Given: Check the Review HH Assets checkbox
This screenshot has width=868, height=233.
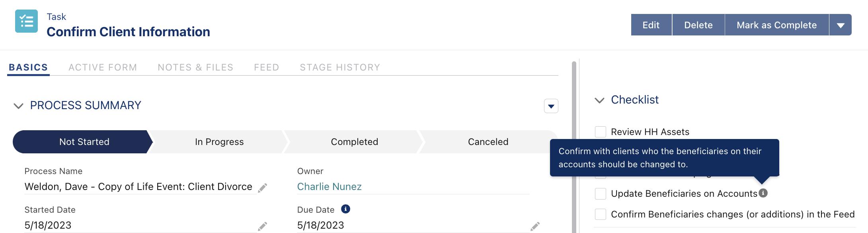Looking at the screenshot, I should click(601, 132).
